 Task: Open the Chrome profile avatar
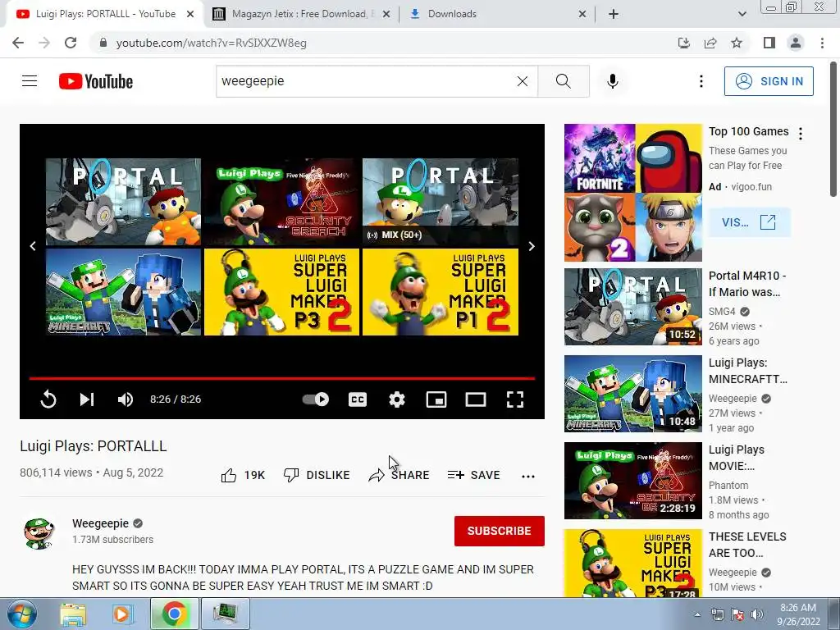796,43
